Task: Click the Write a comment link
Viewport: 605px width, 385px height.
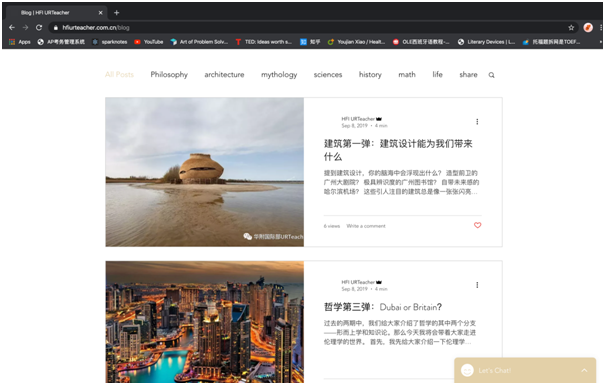Action: [366, 226]
